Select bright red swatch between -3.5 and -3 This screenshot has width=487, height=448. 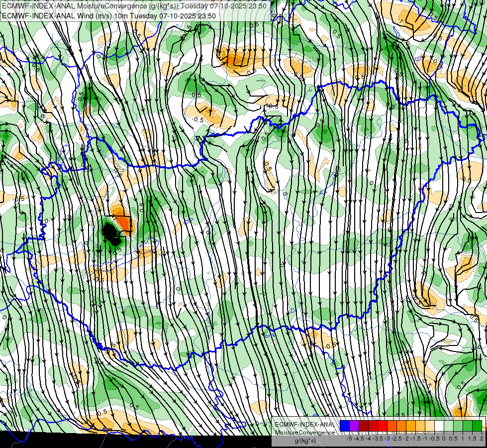pos(383,426)
